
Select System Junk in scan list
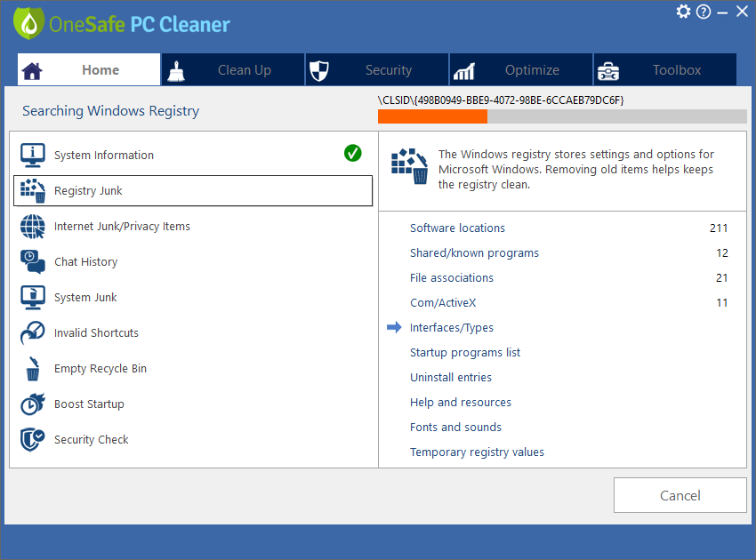pos(193,298)
